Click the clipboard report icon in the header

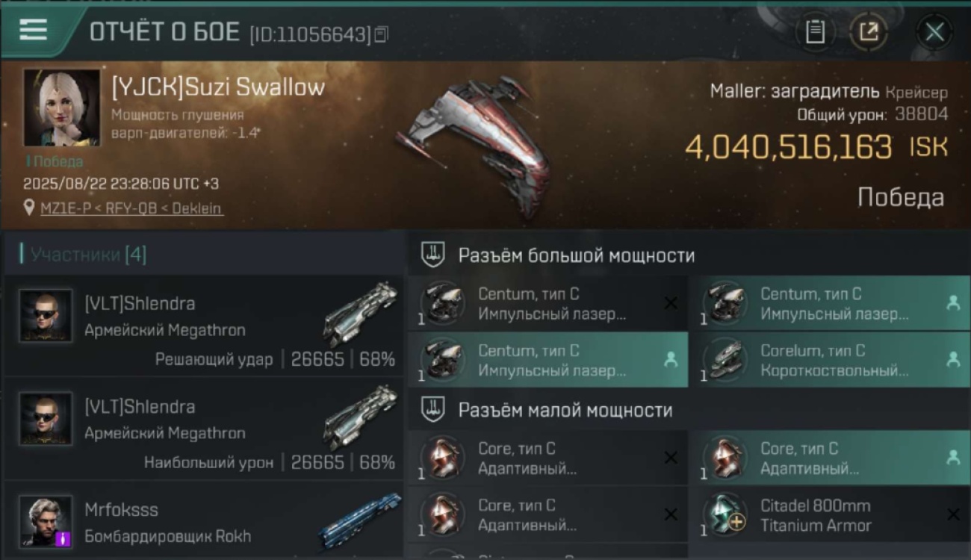pos(815,32)
